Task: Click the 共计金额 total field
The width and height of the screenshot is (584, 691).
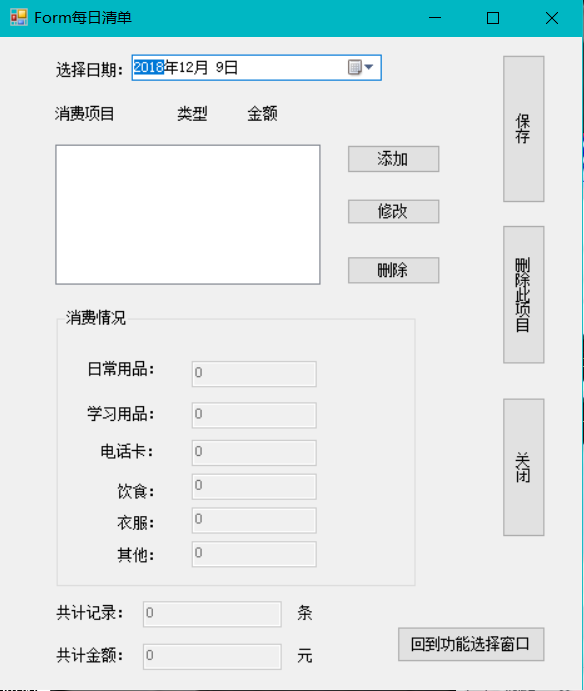Action: [x=212, y=657]
